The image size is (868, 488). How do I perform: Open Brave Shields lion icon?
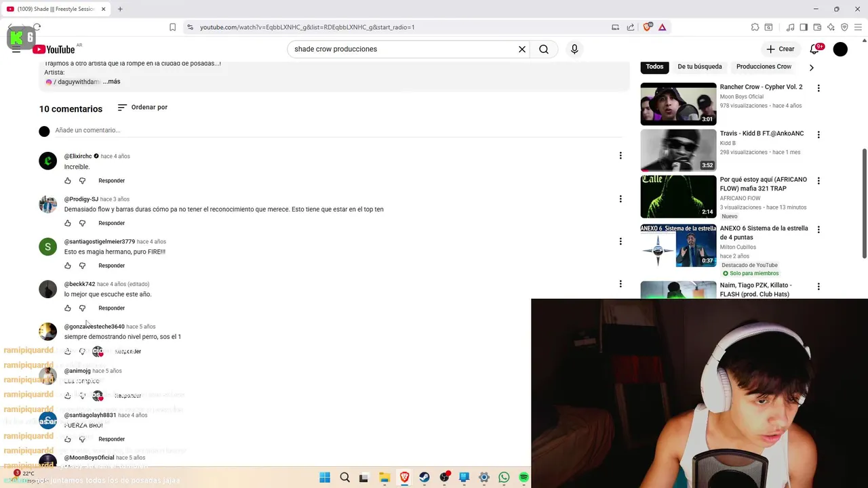648,27
